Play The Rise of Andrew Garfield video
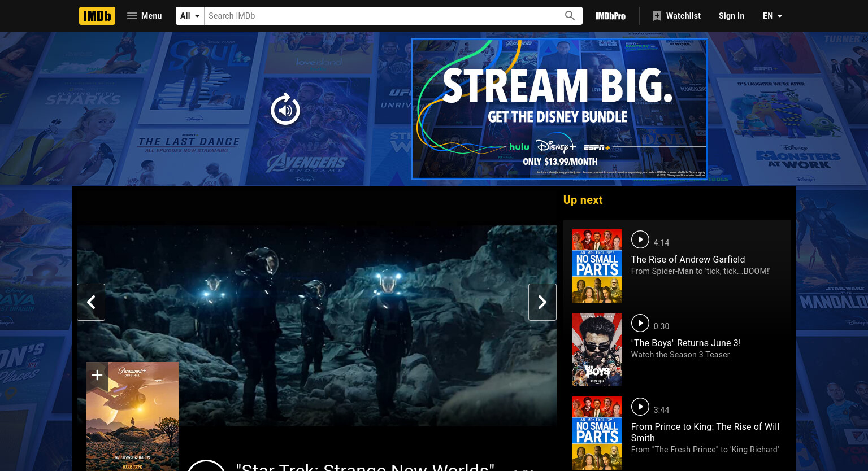The height and width of the screenshot is (471, 868). [x=640, y=239]
